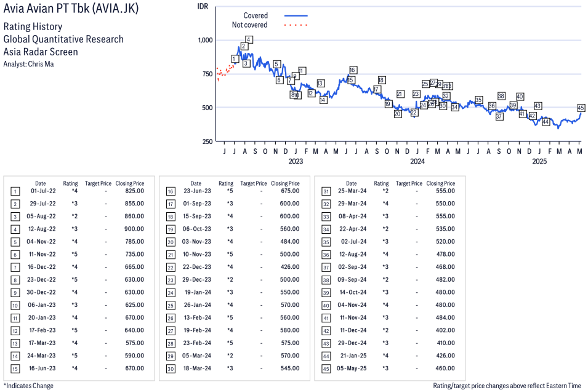588x390 pixels.
Task: Click the Covered legend label
Action: tap(256, 16)
